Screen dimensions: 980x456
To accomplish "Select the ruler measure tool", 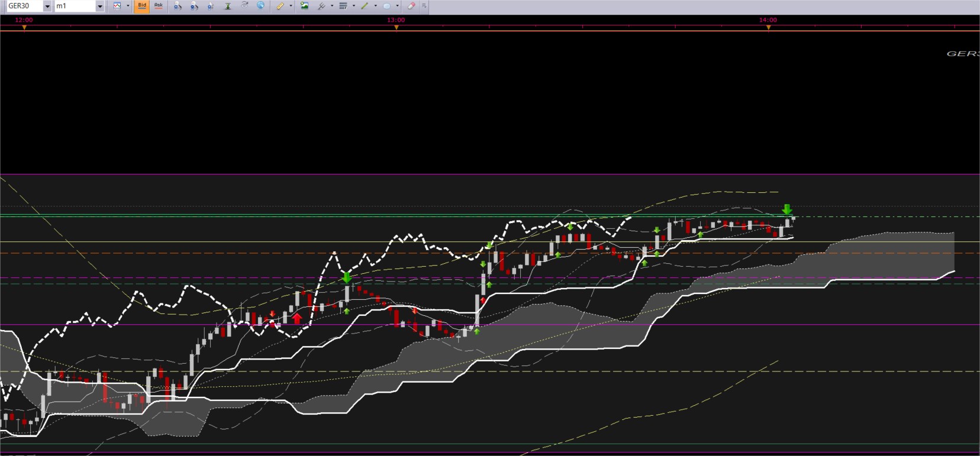I will [281, 6].
